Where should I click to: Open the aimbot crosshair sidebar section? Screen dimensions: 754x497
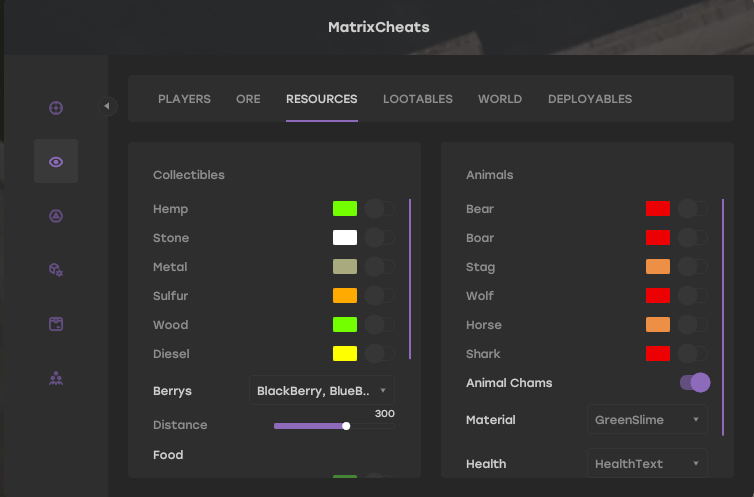tap(56, 108)
